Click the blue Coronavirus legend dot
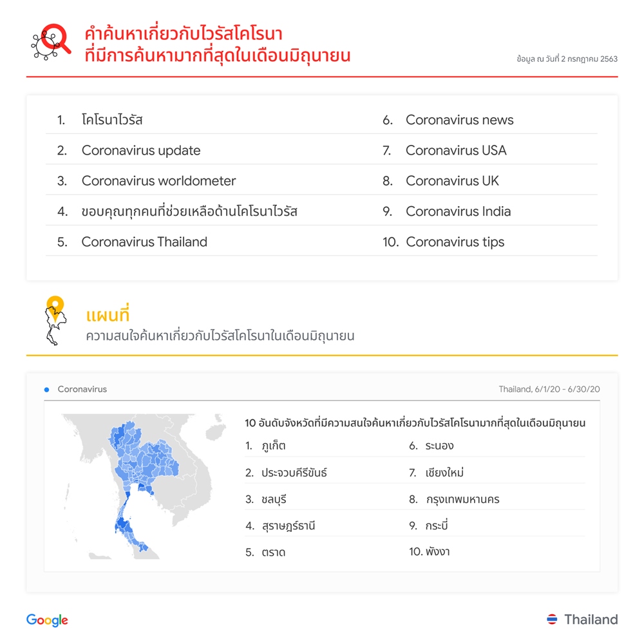 point(47,390)
